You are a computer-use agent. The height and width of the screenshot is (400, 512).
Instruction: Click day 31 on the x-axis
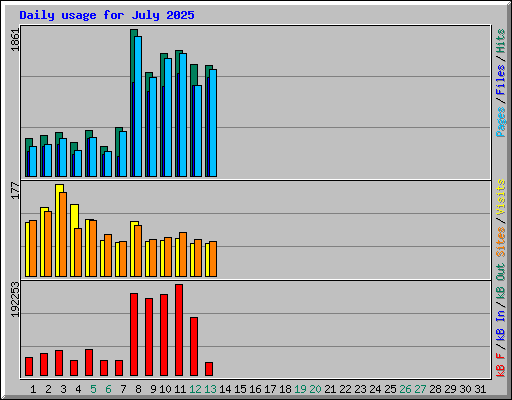point(480,389)
